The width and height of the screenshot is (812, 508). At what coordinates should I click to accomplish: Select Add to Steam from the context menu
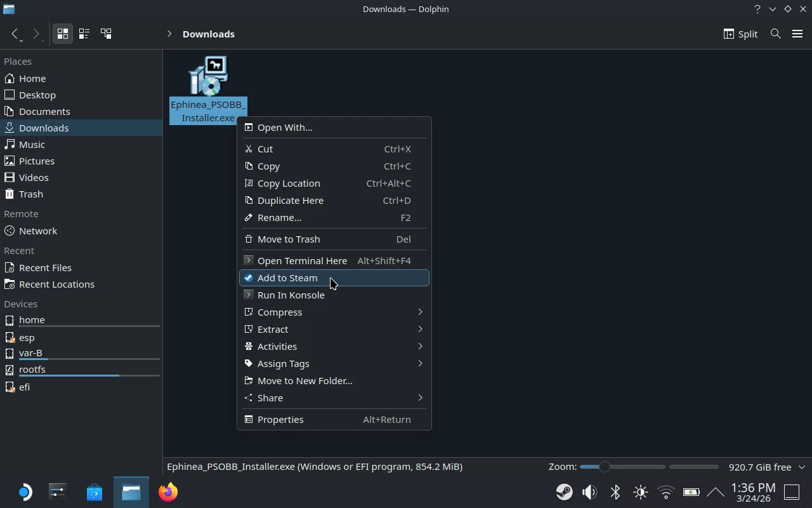pyautogui.click(x=287, y=277)
